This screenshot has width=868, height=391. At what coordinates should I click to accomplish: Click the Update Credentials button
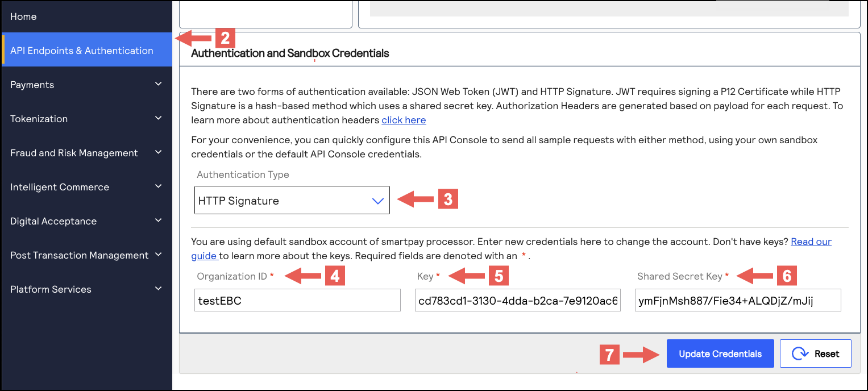(x=720, y=353)
